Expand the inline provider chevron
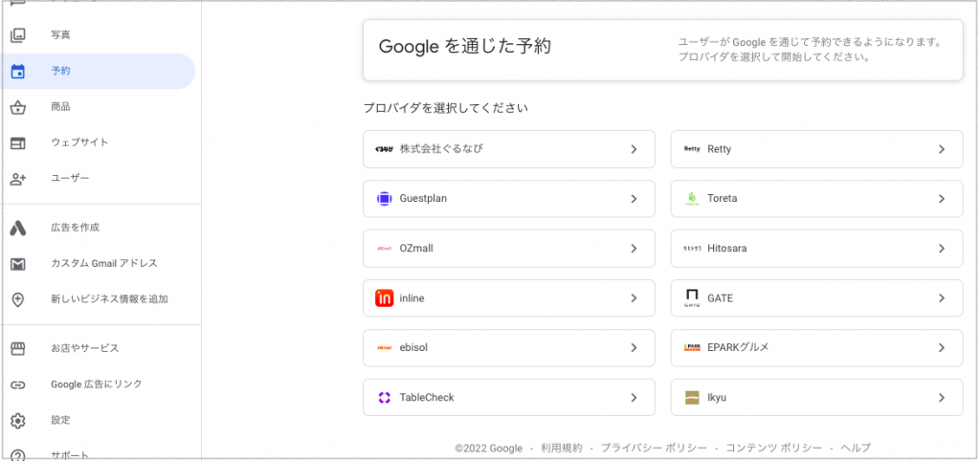The height and width of the screenshot is (461, 980). [634, 298]
